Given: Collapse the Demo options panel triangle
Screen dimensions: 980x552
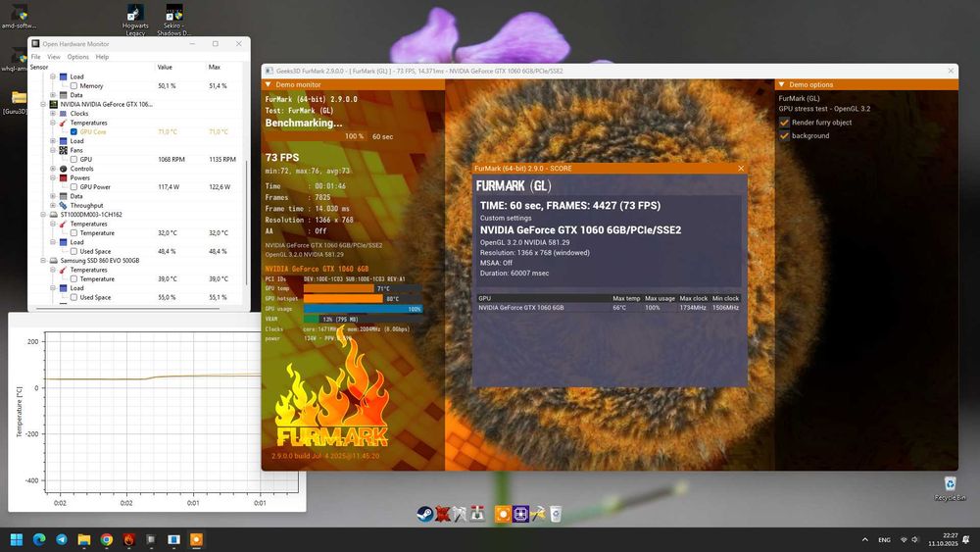Looking at the screenshot, I should click(781, 84).
